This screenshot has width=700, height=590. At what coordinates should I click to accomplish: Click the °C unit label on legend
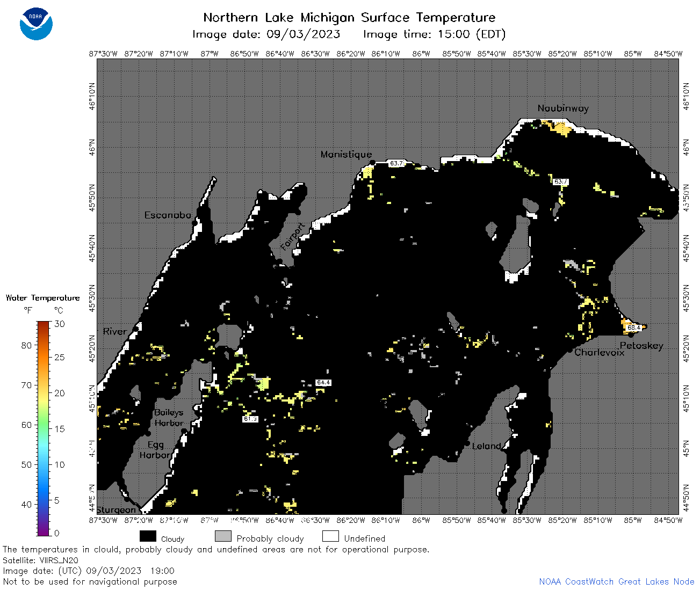(59, 310)
